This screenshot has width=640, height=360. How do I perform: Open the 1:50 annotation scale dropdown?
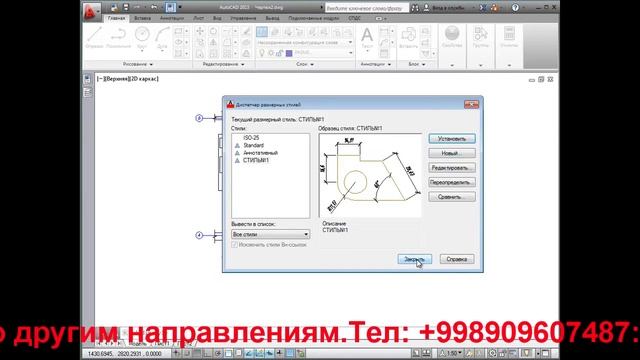point(454,353)
